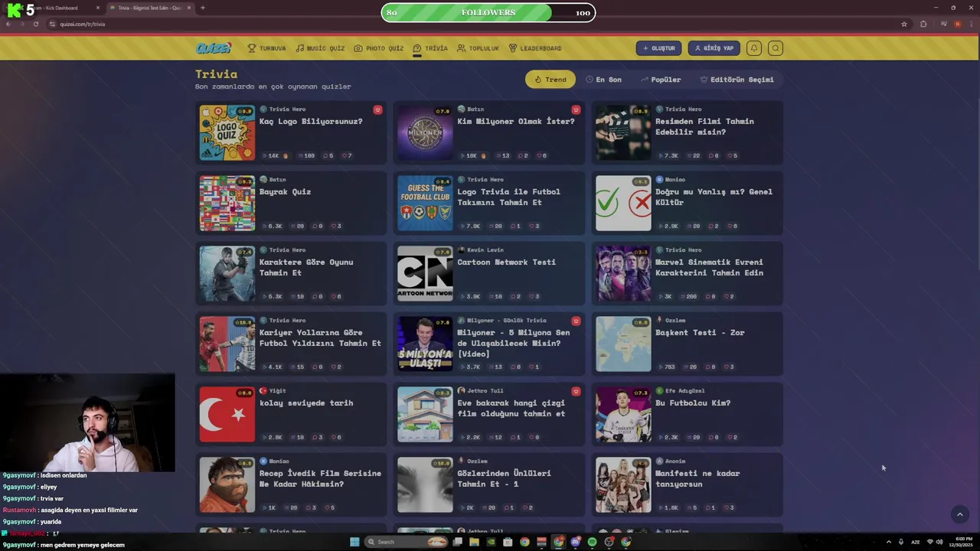Open the search magnifier icon in Quizel header

776,48
